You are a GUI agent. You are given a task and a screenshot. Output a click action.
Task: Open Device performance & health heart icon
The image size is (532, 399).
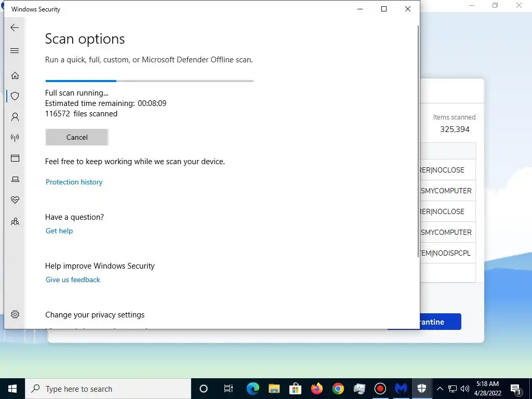coord(15,200)
